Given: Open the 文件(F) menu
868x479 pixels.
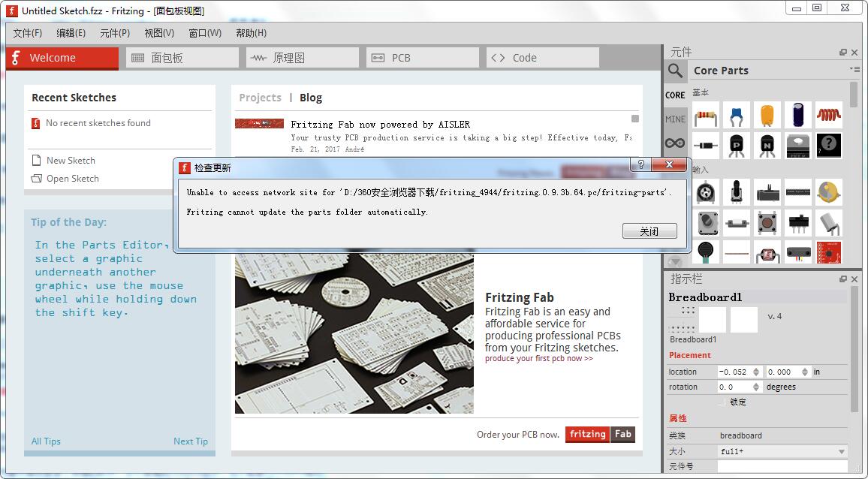Looking at the screenshot, I should tap(28, 33).
